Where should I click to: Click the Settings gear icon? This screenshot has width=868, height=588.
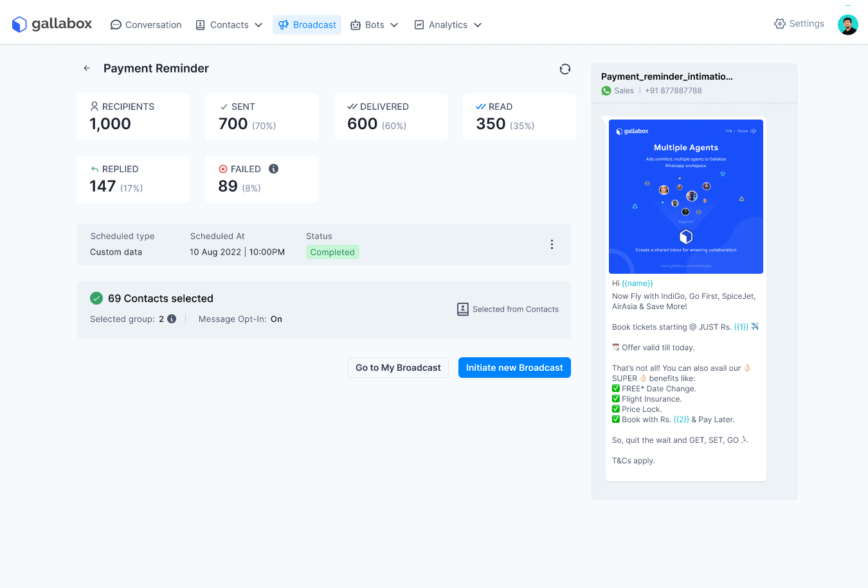click(x=780, y=24)
